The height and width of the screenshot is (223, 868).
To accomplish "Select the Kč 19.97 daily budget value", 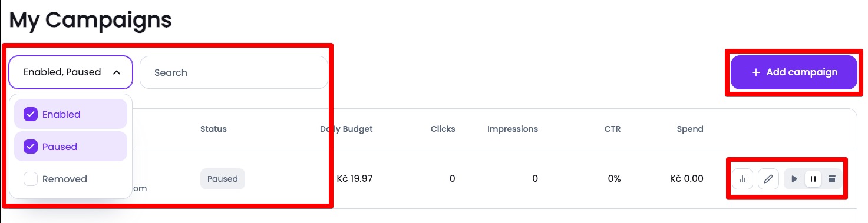I will (355, 178).
